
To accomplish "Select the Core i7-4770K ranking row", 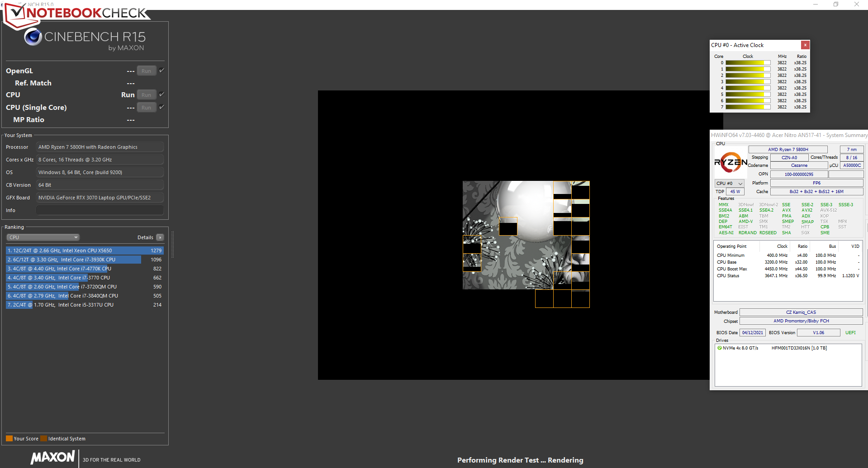I will [85, 269].
